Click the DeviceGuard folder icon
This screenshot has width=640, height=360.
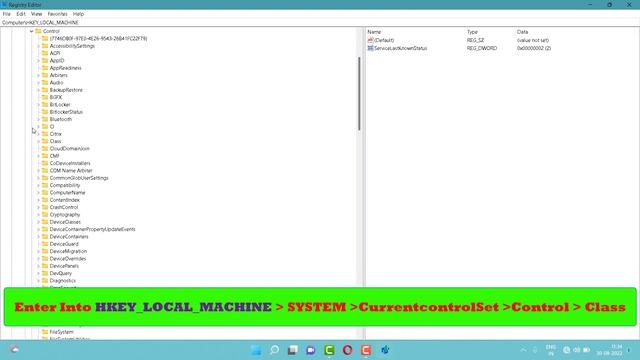[45, 244]
